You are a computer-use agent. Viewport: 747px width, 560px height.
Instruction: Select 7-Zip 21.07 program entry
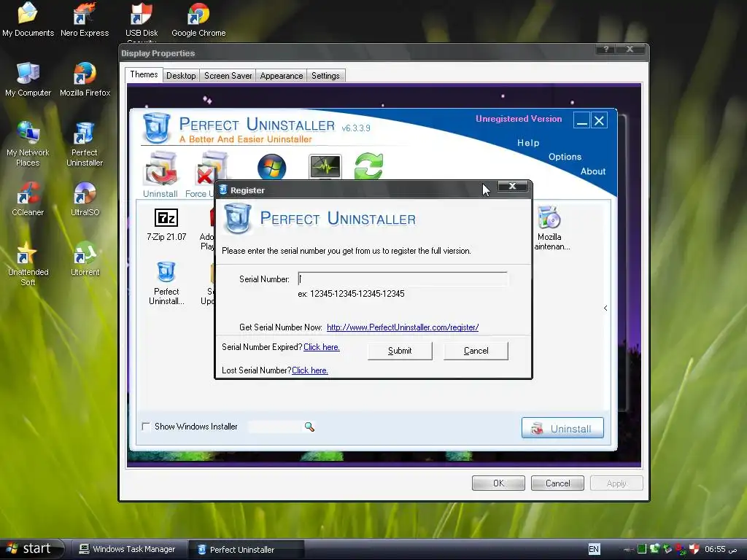pos(166,225)
